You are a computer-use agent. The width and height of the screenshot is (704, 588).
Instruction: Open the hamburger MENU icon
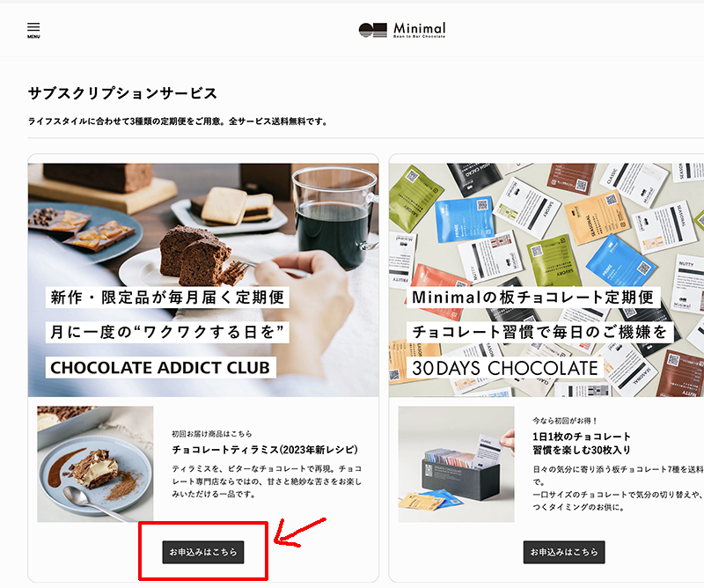coord(33,30)
